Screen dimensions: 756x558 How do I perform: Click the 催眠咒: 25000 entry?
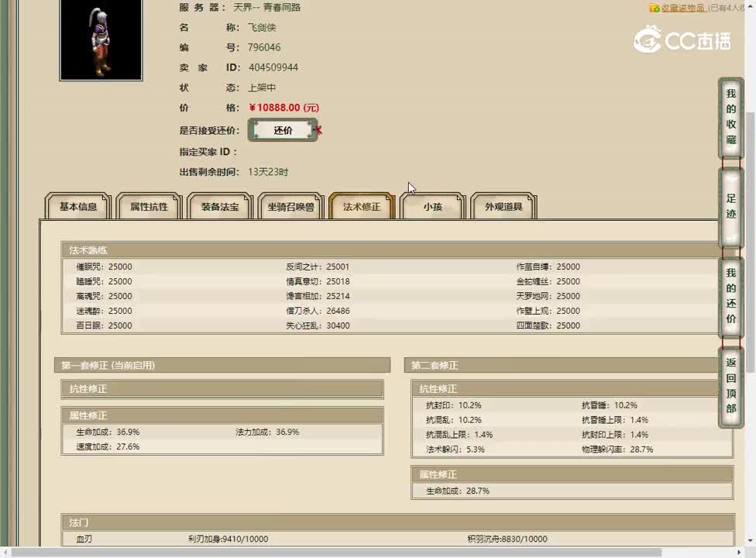(104, 267)
